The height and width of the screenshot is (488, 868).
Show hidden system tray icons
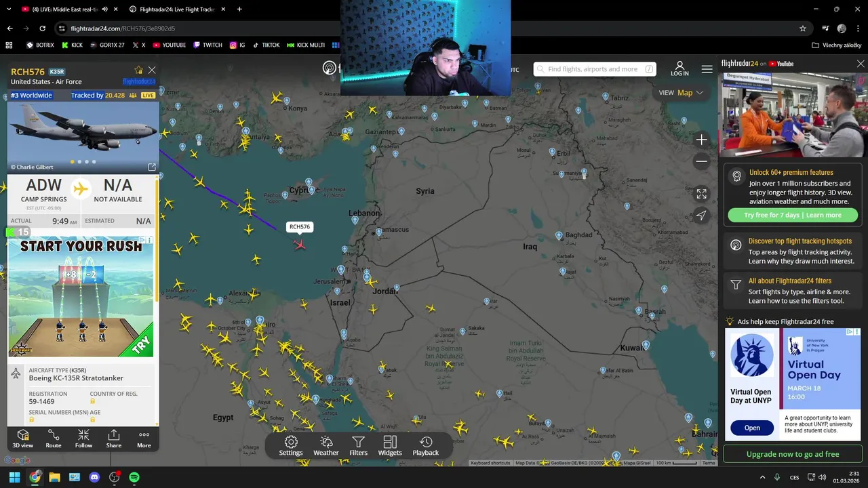762,477
